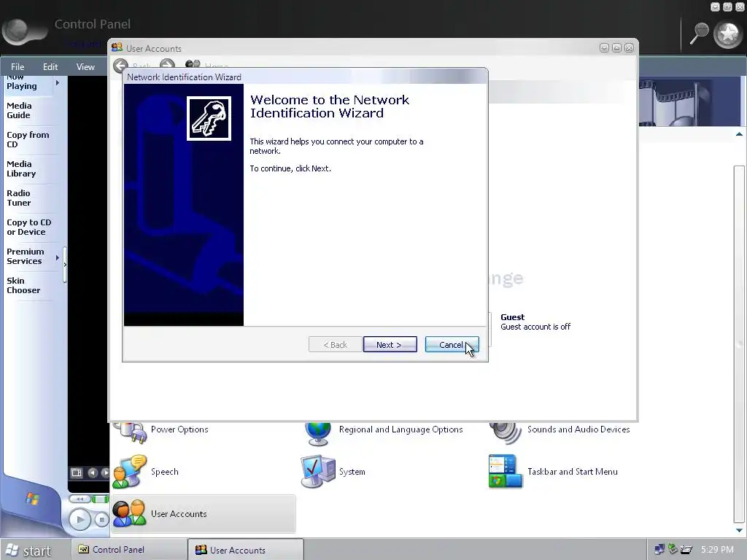Switch to Media Guide
747x560 pixels.
click(x=19, y=111)
